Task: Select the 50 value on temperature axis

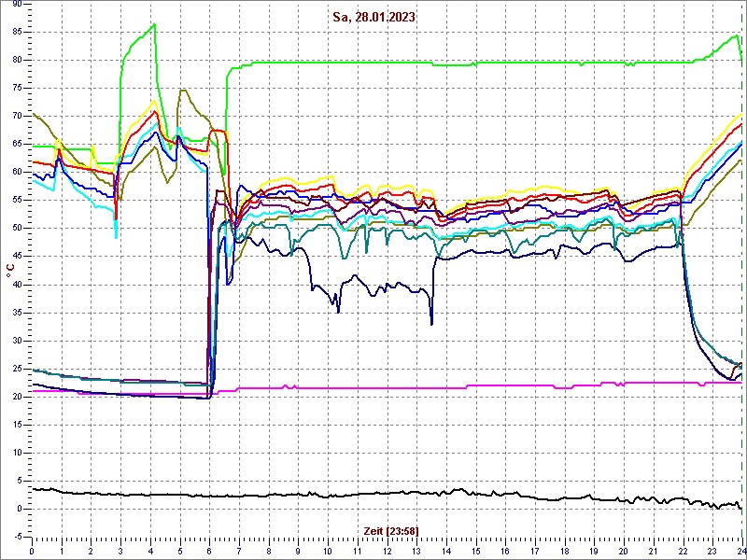Action: 16,229
